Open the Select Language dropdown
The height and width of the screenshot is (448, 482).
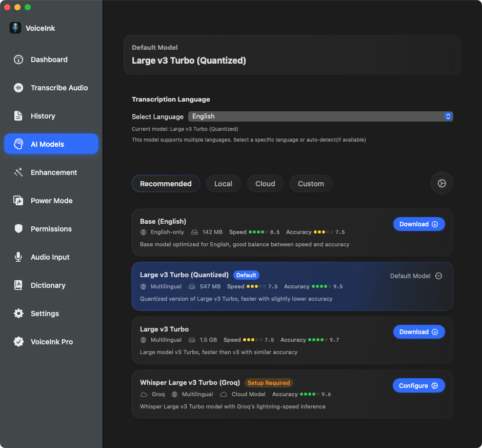click(x=320, y=116)
